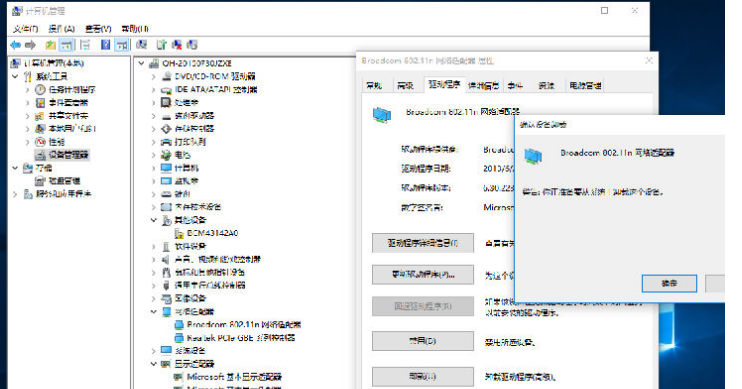742x389 pixels.
Task: Click the 显示适配器 display adapter icon
Action: [166, 364]
